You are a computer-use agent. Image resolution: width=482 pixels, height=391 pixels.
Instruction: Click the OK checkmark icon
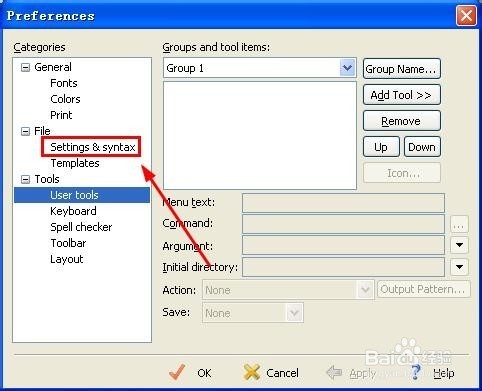click(177, 372)
